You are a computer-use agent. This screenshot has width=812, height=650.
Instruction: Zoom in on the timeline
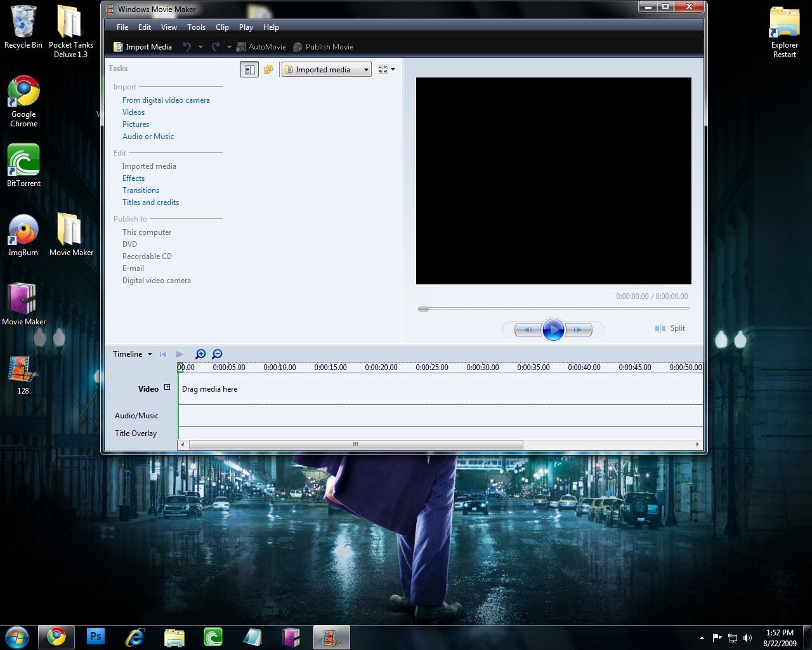pos(200,354)
